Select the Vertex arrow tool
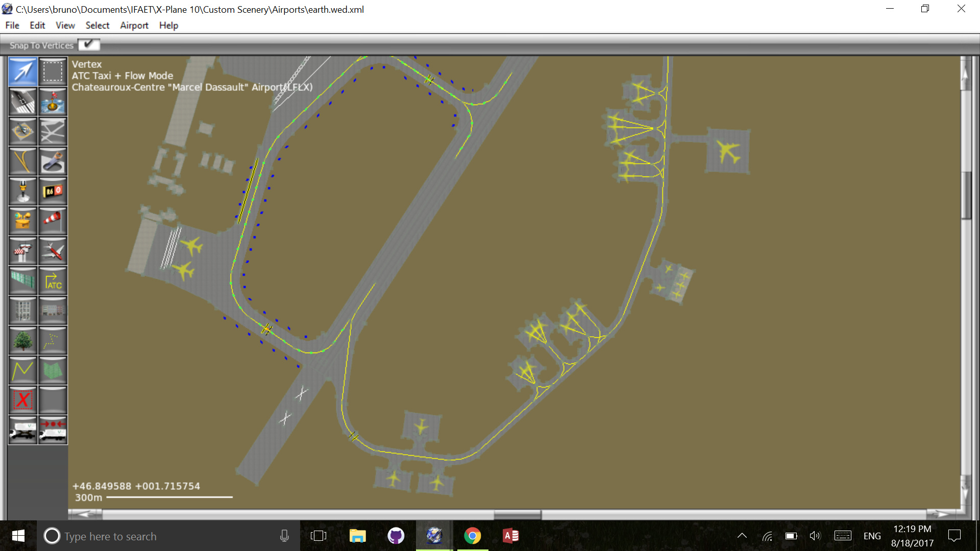This screenshot has height=551, width=980. (22, 71)
